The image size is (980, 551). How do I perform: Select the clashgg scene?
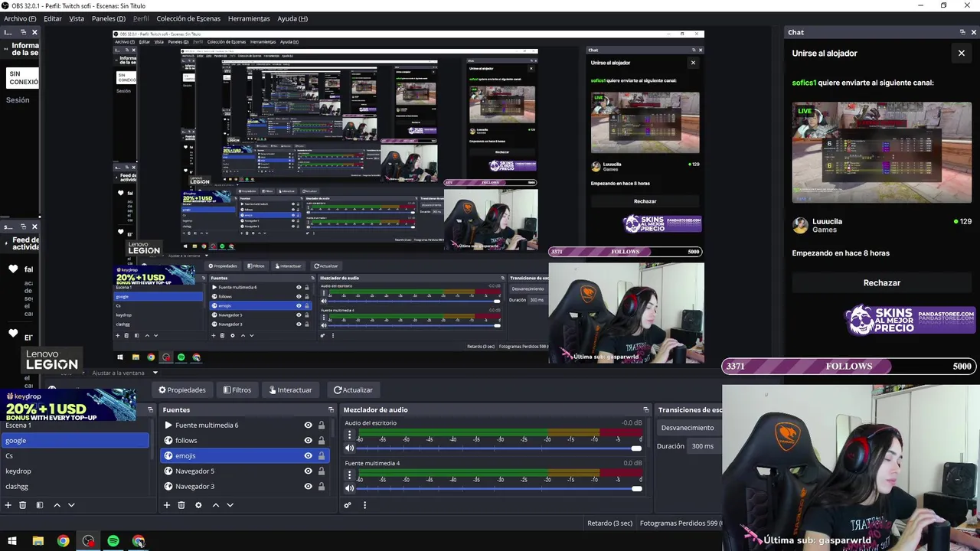[75, 487]
